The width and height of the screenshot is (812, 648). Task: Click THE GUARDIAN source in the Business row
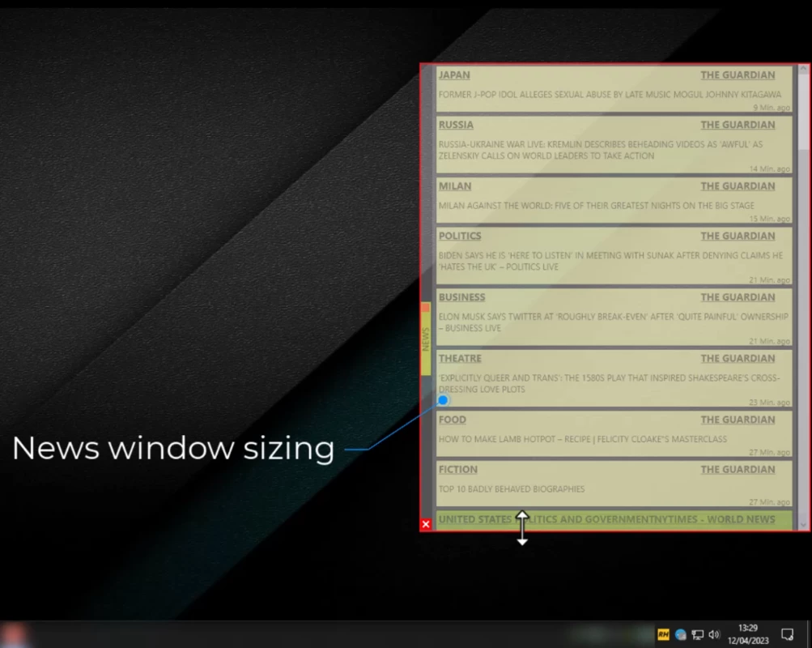738,296
